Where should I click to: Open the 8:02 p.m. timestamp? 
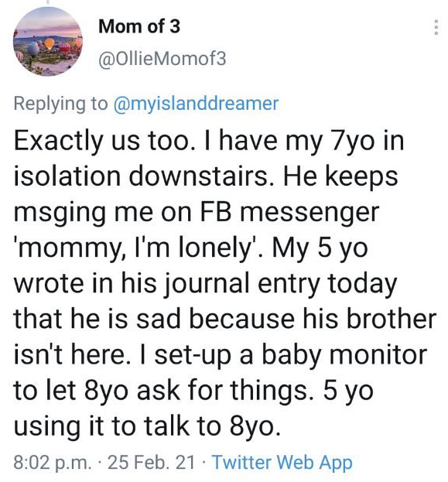click(53, 462)
